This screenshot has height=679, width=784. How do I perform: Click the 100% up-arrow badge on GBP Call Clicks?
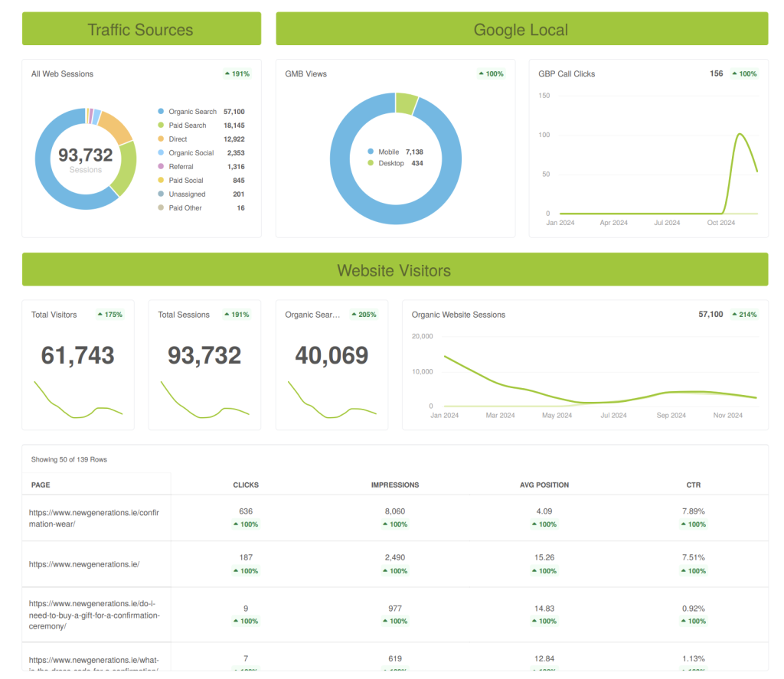pos(744,73)
